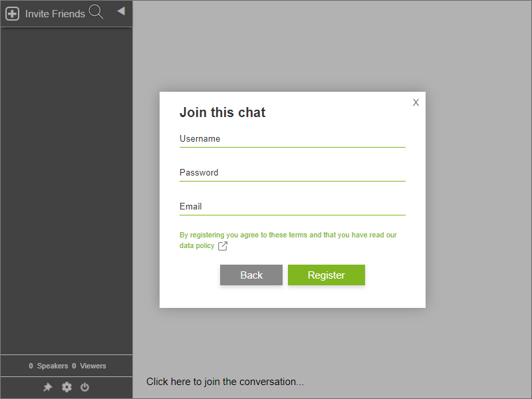Image resolution: width=532 pixels, height=399 pixels.
Task: Focus the Username field
Action: [x=293, y=141]
